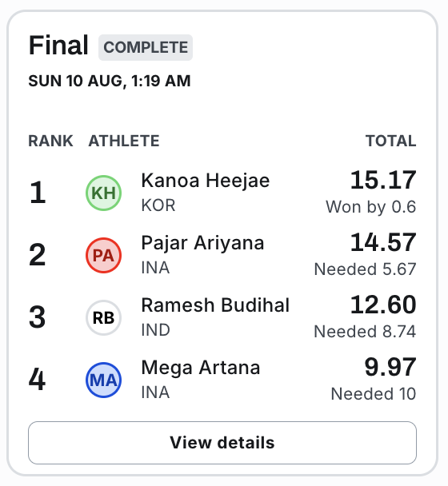Viewport: 448px width, 486px height.
Task: Click the blue MA athlete avatar
Action: tap(103, 380)
